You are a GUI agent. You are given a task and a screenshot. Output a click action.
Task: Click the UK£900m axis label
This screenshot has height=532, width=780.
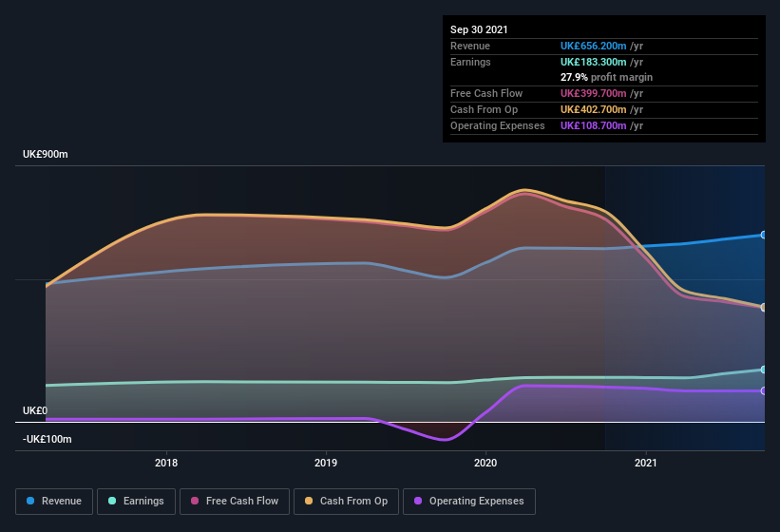coord(46,154)
